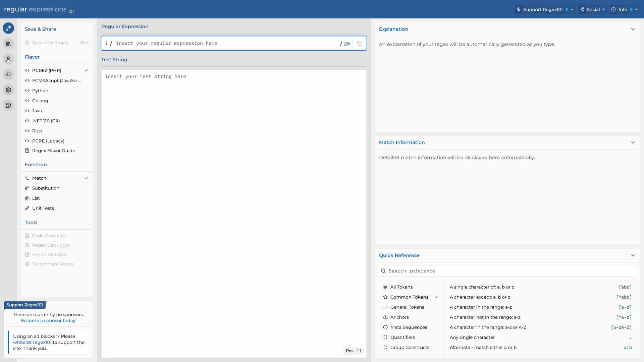Click the account user icon in sidebar

8,59
